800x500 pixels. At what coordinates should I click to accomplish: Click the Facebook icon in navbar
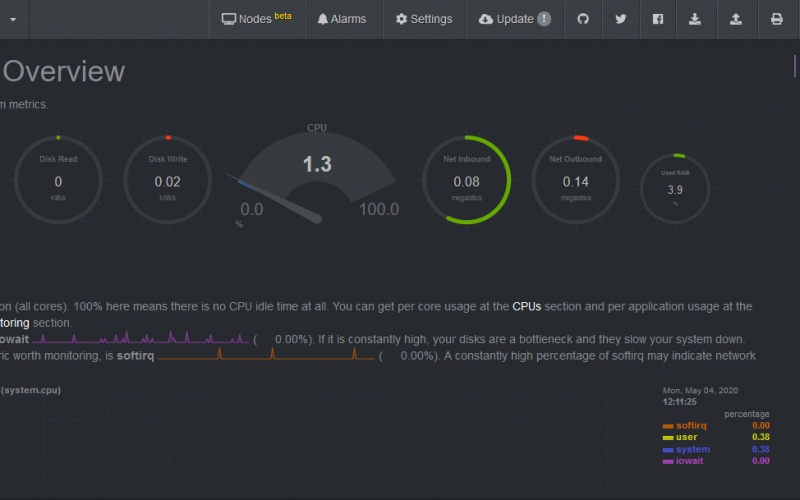pyautogui.click(x=658, y=19)
